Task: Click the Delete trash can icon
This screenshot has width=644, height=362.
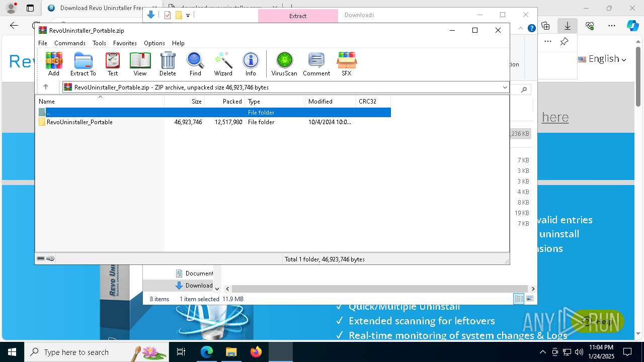Action: point(168,64)
